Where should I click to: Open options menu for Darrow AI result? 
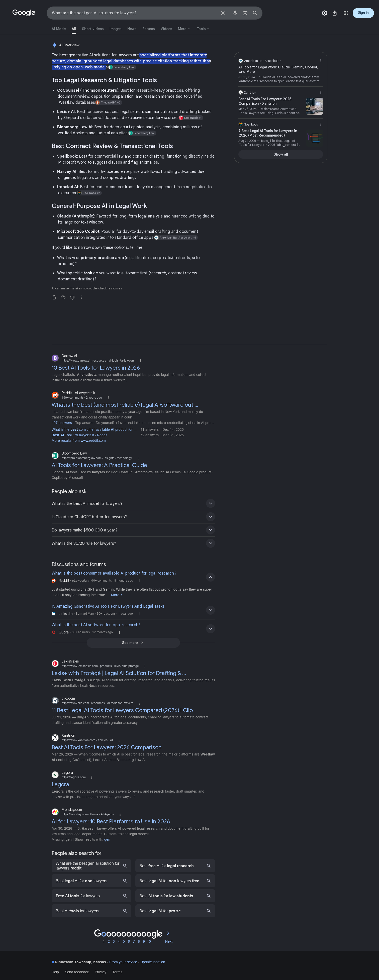click(x=140, y=361)
